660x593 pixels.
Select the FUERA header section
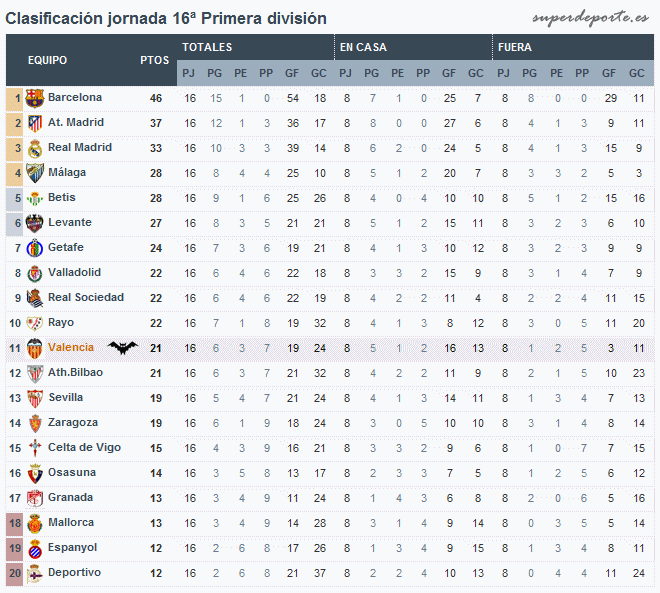(573, 47)
